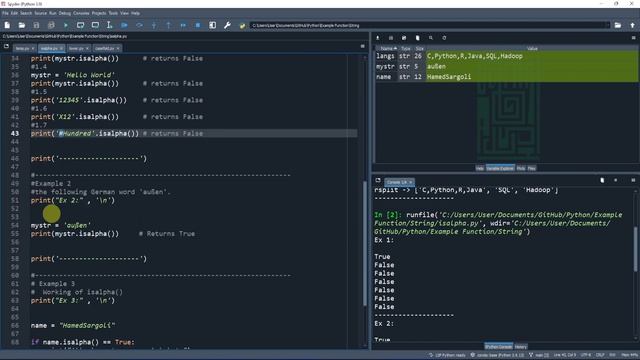Remove all variables icon in Variable Explorer
640x360 pixels.
[418, 38]
